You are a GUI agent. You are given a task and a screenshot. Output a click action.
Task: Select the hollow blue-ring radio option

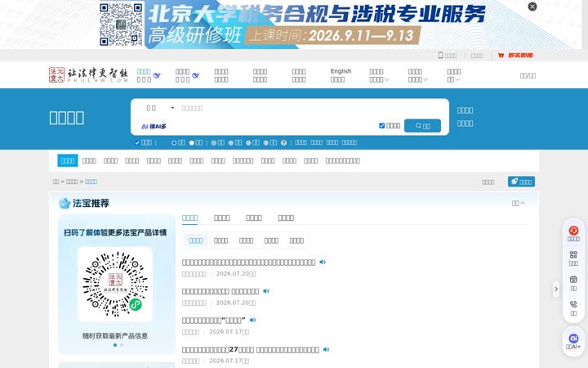tap(174, 142)
